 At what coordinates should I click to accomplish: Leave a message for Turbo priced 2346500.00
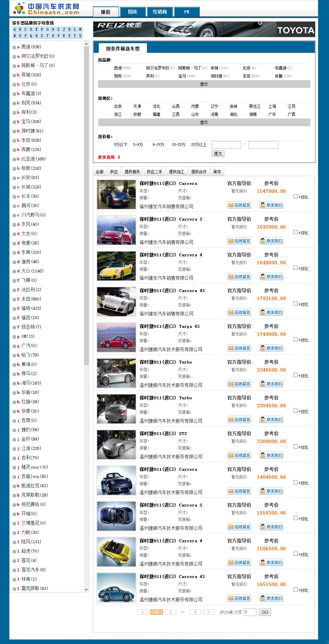[x=239, y=384]
